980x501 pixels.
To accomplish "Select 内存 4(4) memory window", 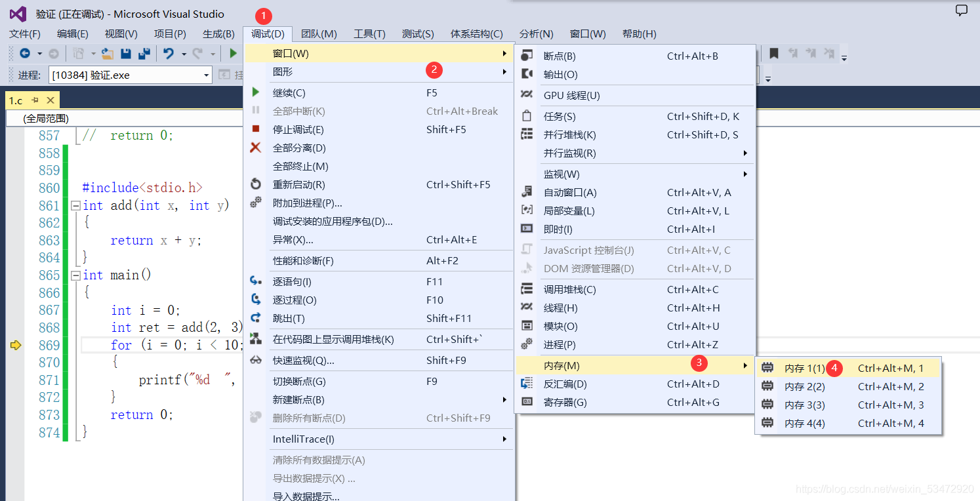I will click(x=848, y=423).
